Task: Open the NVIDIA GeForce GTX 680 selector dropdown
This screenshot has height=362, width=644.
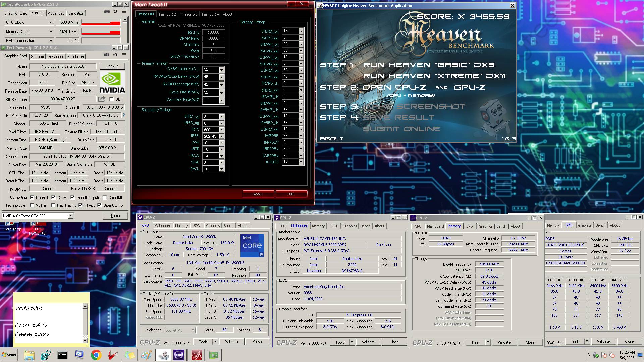Action: click(x=71, y=216)
